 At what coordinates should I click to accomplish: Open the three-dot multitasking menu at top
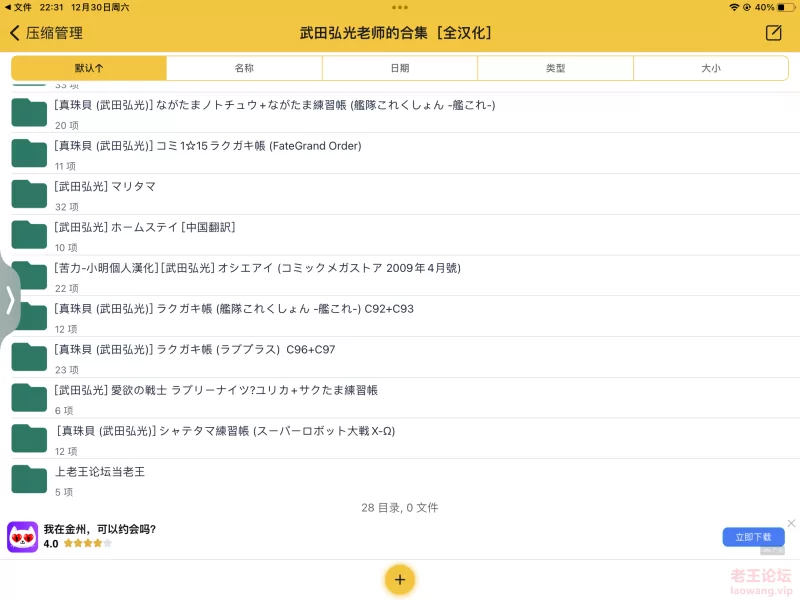400,7
